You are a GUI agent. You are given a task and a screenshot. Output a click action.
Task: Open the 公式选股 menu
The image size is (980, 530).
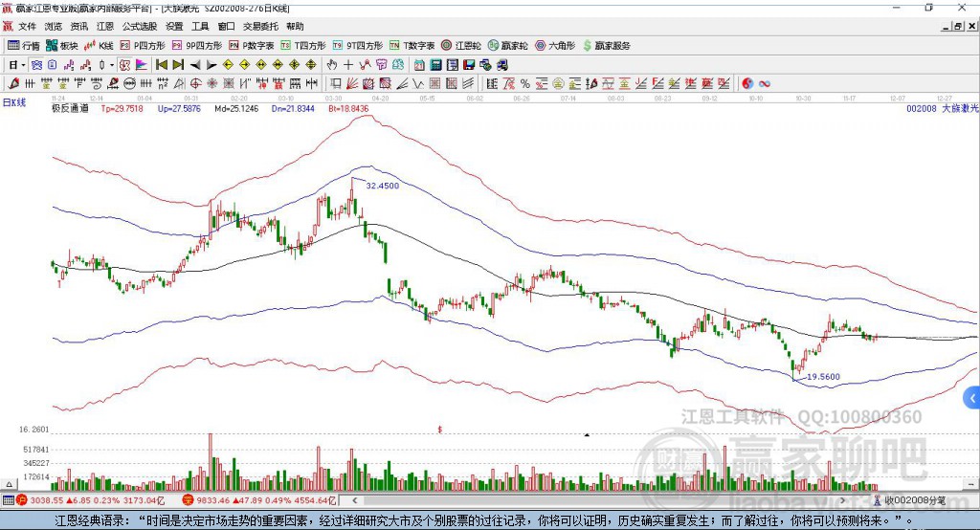(x=140, y=26)
